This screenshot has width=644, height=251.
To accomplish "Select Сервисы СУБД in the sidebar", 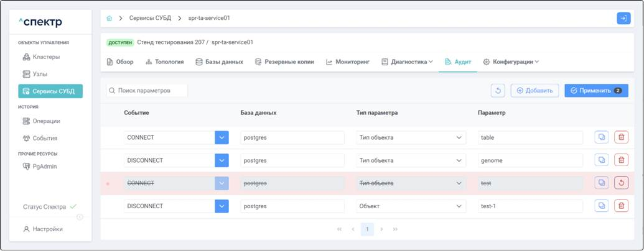I will coord(50,91).
